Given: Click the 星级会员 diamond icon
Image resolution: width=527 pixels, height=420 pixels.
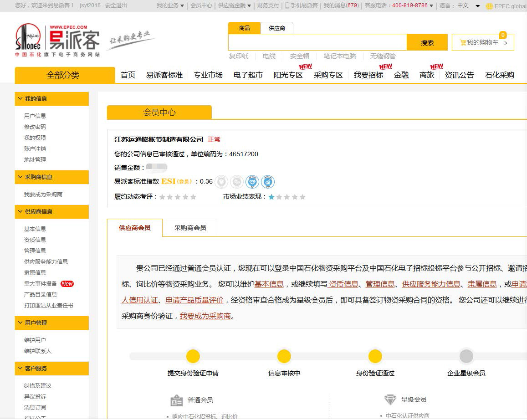Looking at the screenshot, I should coord(390,400).
